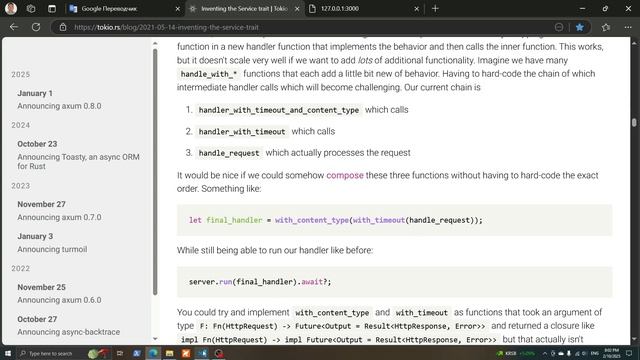Click the 2023 year heading in sidebar
Screen dimensions: 640x360
point(20,186)
